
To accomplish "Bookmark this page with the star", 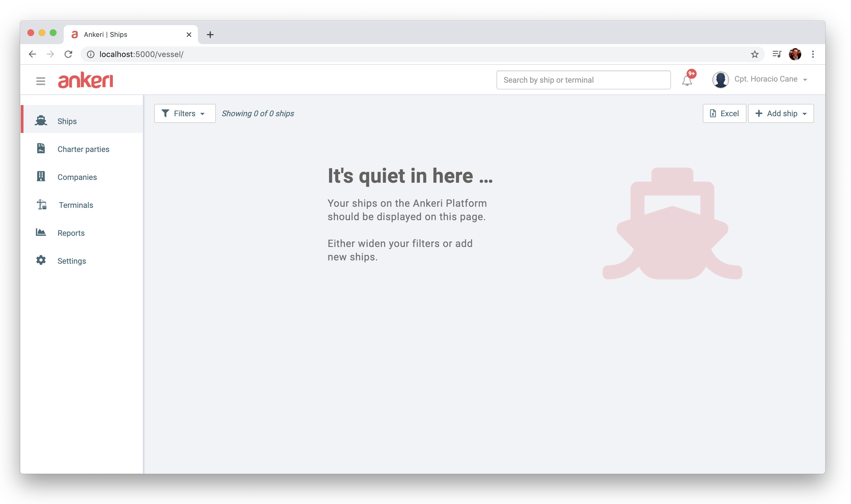I will (755, 54).
